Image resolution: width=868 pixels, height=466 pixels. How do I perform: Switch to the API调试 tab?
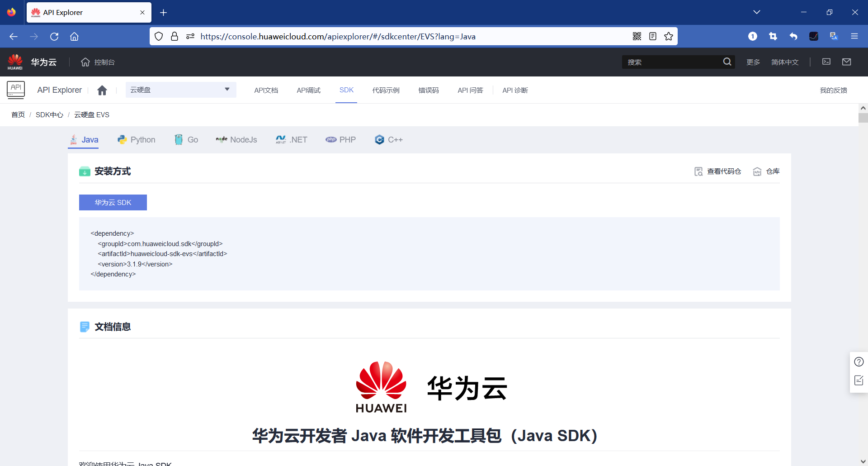(308, 90)
